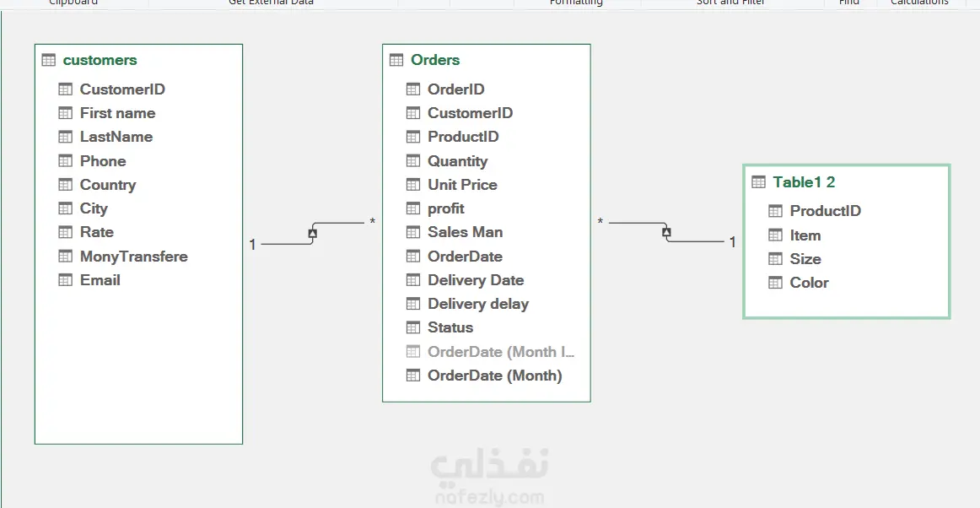Click the column icon beside Phone

pos(65,160)
